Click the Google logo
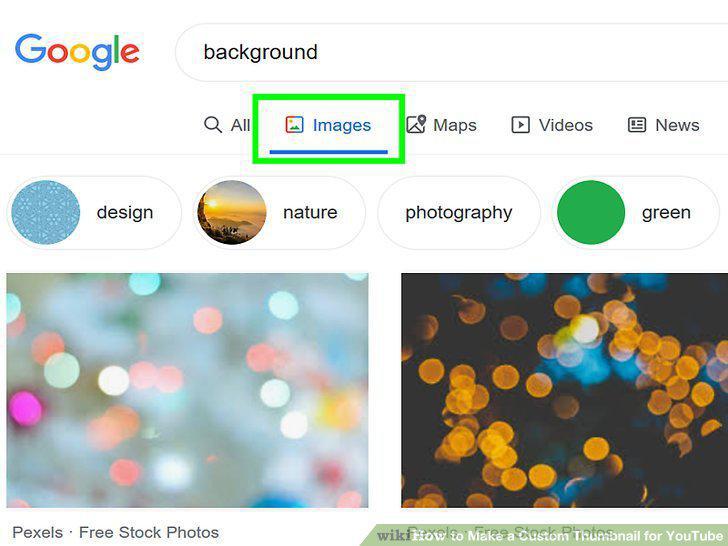728x546 pixels. [77, 52]
